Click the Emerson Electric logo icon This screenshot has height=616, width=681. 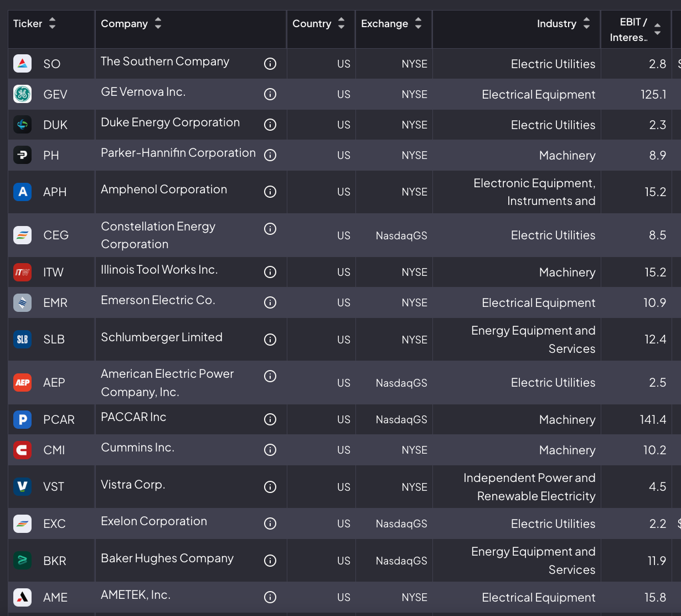click(22, 302)
